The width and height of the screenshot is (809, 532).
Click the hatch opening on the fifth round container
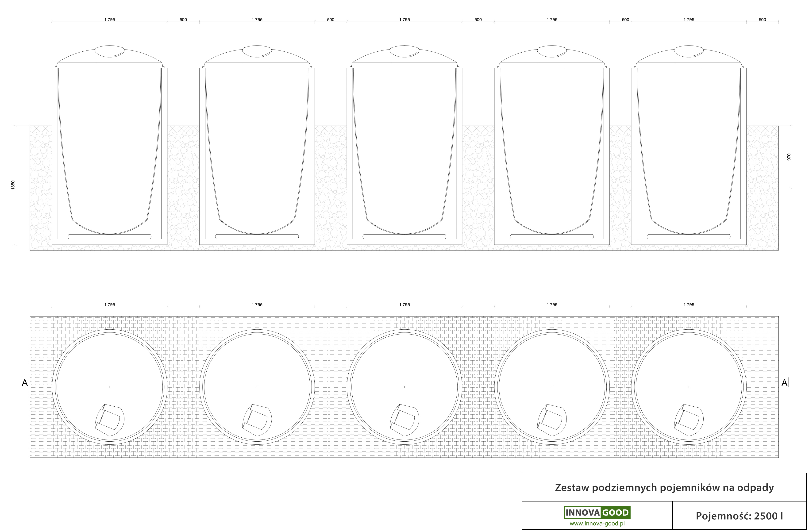(x=689, y=420)
